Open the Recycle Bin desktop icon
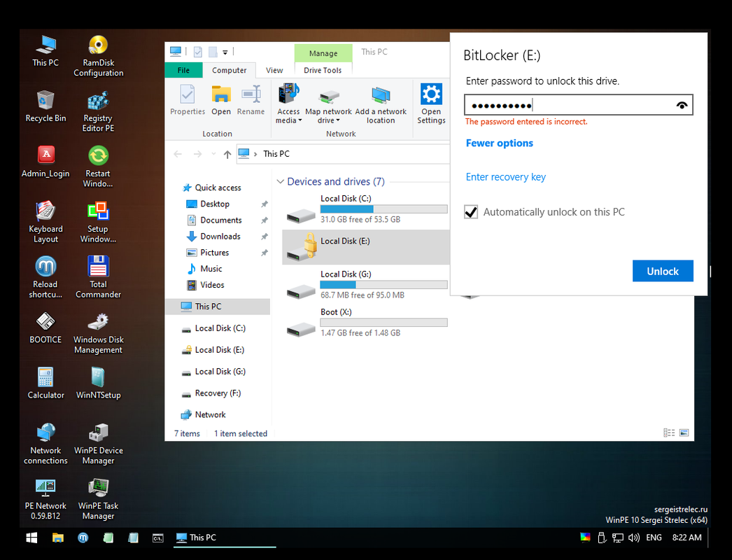The image size is (732, 560). [x=45, y=106]
